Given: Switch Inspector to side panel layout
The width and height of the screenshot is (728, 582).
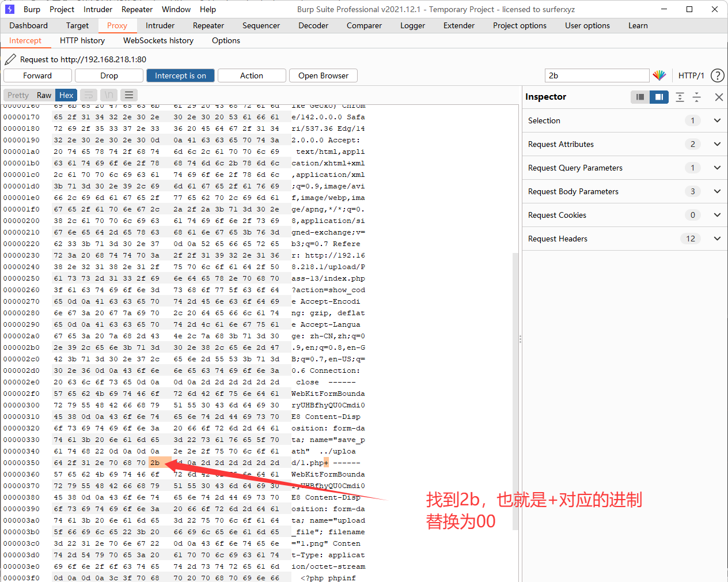Looking at the screenshot, I should (x=659, y=97).
